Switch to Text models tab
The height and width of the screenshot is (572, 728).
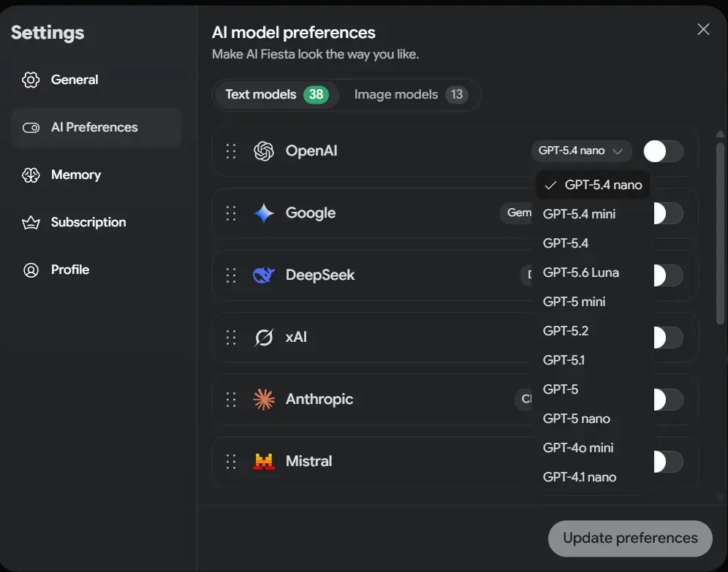[x=277, y=95]
